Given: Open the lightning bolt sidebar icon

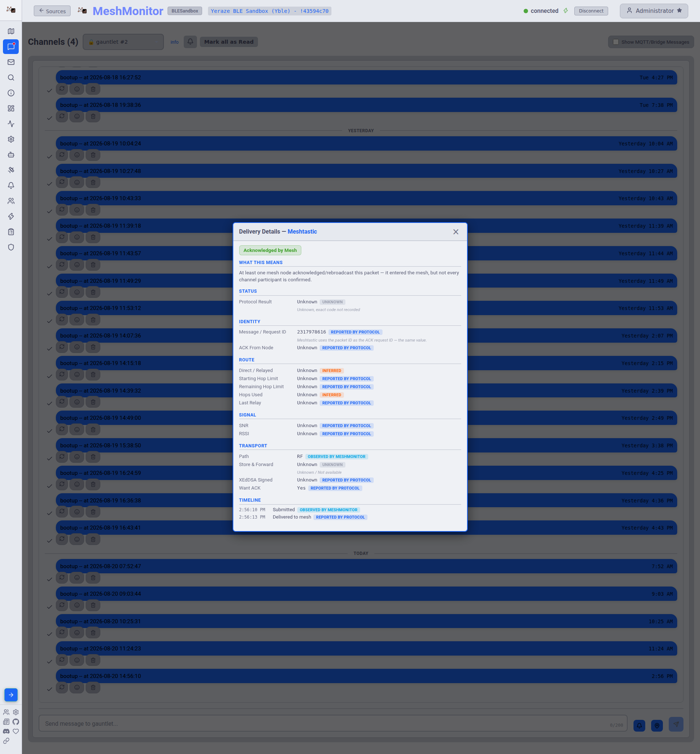Looking at the screenshot, I should (x=11, y=217).
